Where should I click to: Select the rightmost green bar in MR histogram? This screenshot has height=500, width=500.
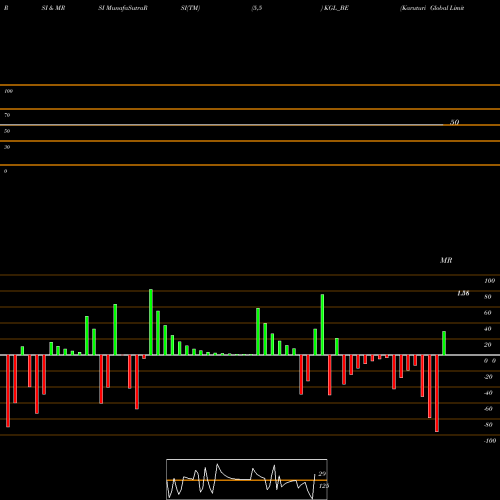tap(444, 343)
